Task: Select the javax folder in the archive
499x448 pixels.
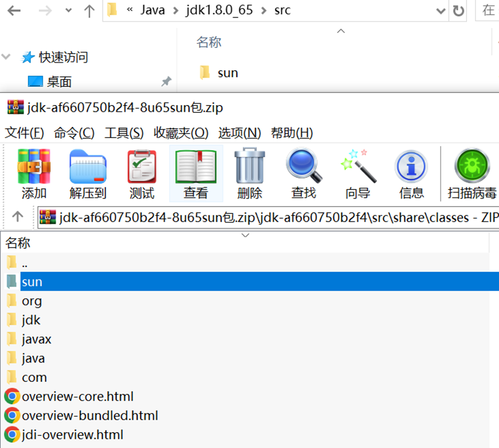Action: point(245,339)
